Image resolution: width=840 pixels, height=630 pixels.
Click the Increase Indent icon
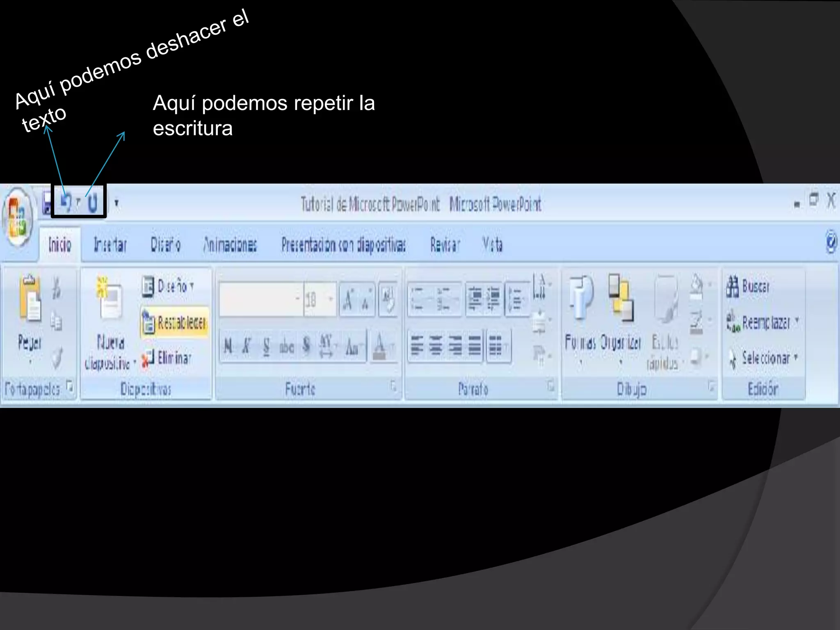pos(493,299)
